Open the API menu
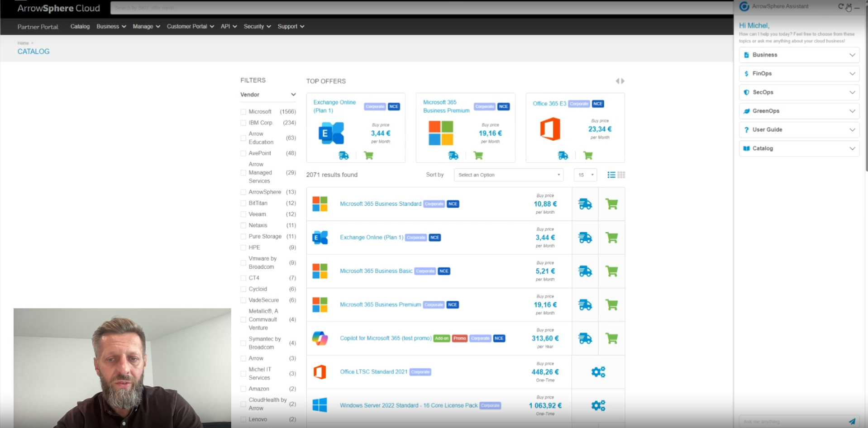This screenshot has height=428, width=868. point(229,26)
